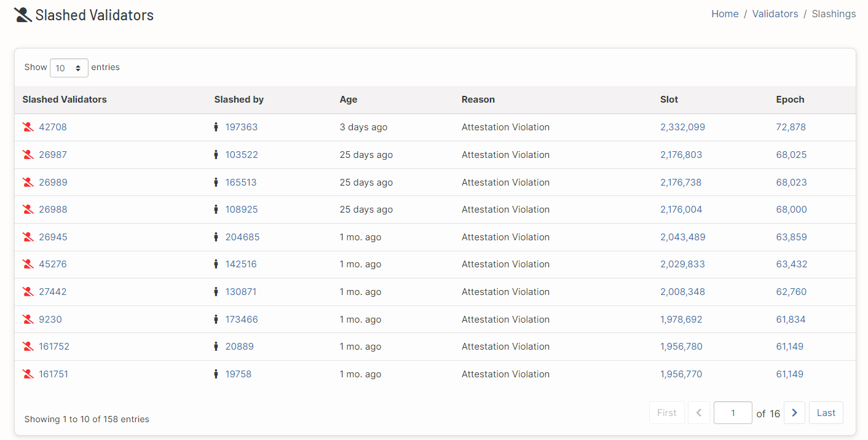Click the person icon beside slasher 197363
Viewport: 868px width, 440px height.
point(216,127)
